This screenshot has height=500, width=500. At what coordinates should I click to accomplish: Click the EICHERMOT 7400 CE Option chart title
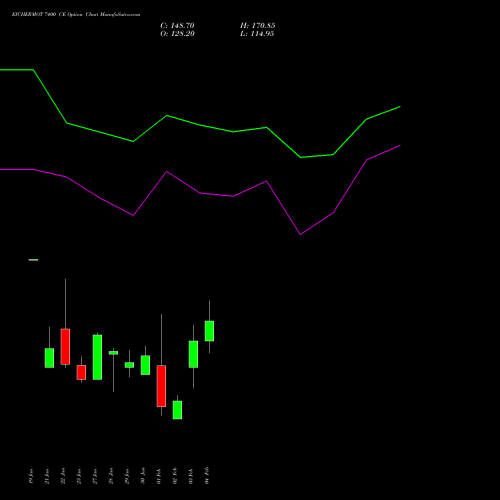[76, 14]
